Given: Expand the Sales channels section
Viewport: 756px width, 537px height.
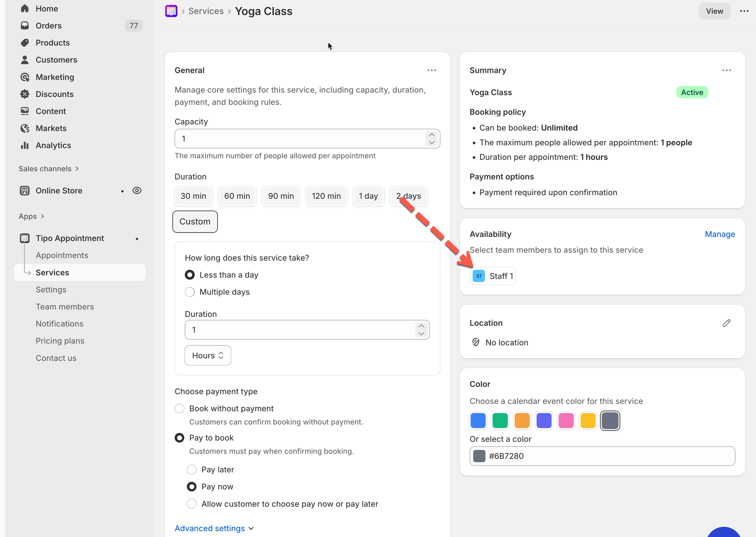Looking at the screenshot, I should pos(48,169).
